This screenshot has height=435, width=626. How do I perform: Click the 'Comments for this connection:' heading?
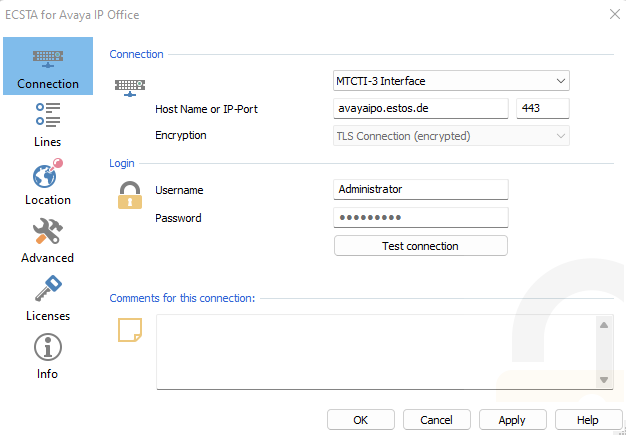coord(182,298)
